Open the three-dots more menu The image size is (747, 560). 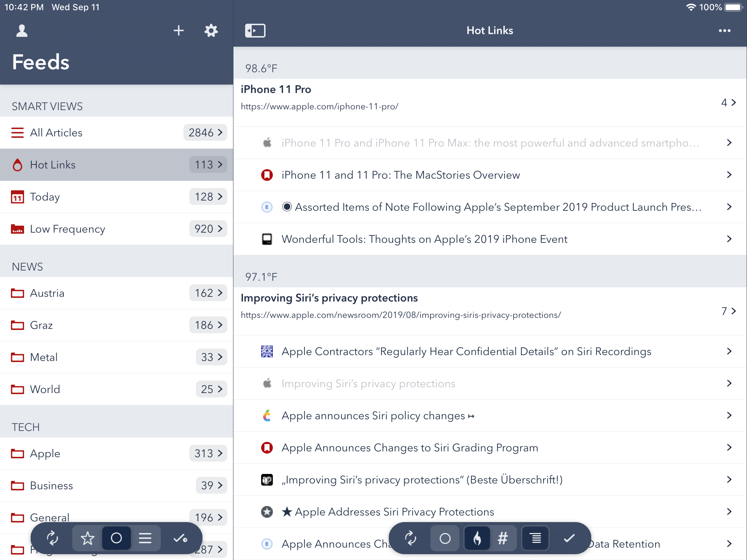point(724,31)
